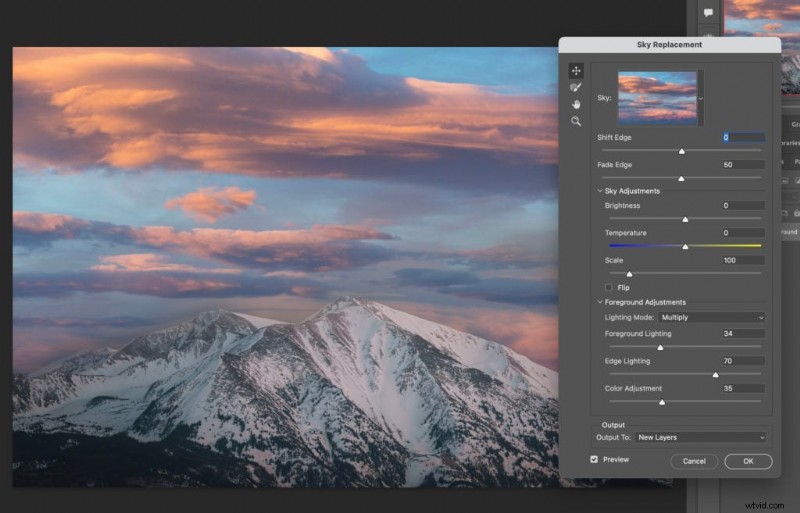Open the Lighting Mode dropdown
The width and height of the screenshot is (800, 513).
click(712, 317)
